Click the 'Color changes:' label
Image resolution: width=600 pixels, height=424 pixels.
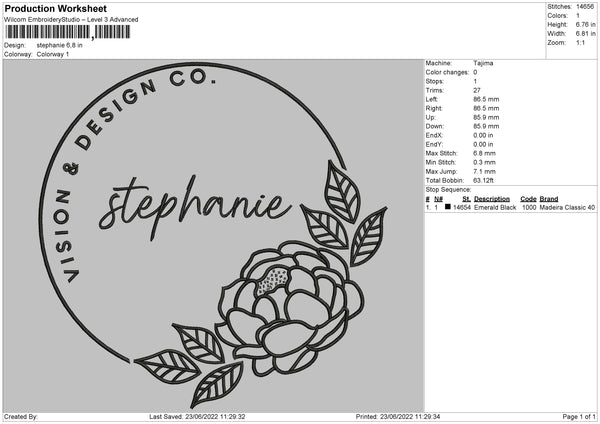click(x=447, y=72)
